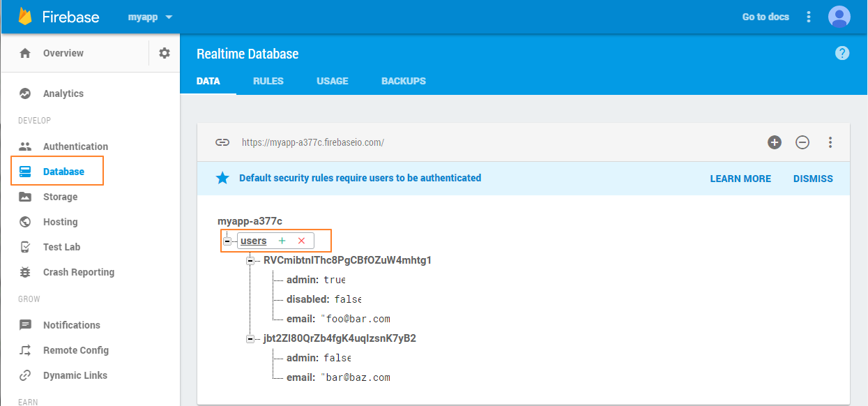This screenshot has height=406, width=868.
Task: Click the admin true value
Action: coord(335,280)
